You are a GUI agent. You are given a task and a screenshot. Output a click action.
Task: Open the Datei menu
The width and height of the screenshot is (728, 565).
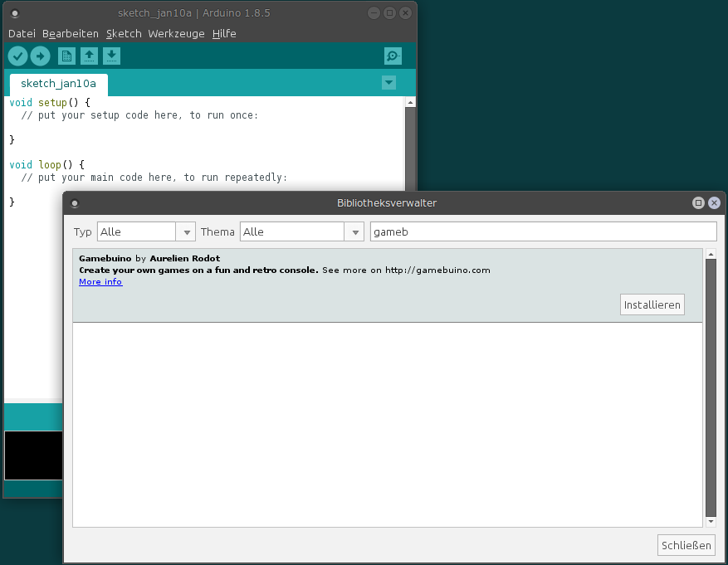[22, 34]
